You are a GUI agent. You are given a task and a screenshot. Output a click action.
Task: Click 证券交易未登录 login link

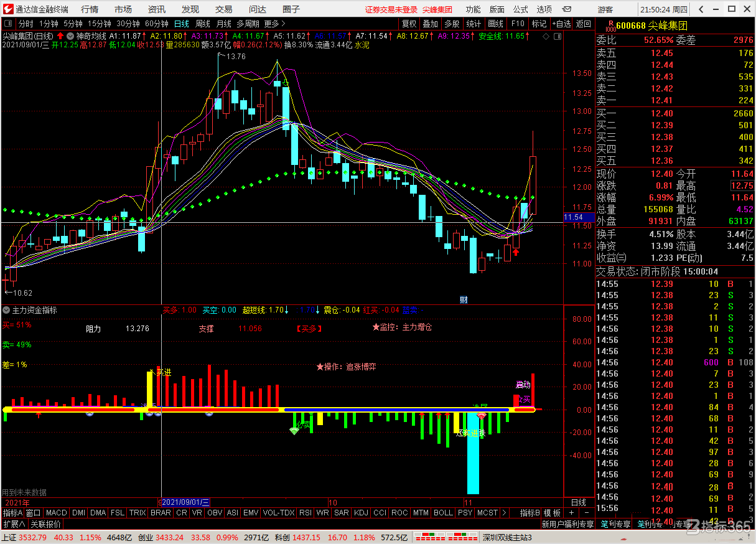(391, 10)
